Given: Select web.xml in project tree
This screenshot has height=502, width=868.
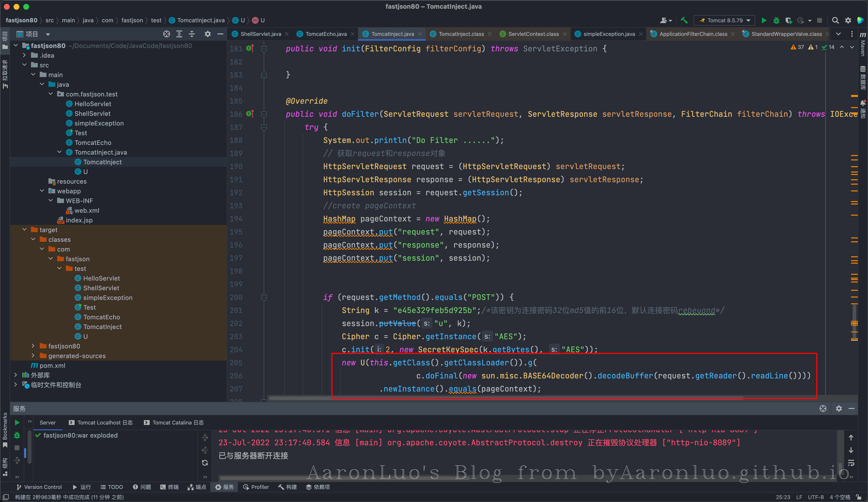Looking at the screenshot, I should pos(87,210).
